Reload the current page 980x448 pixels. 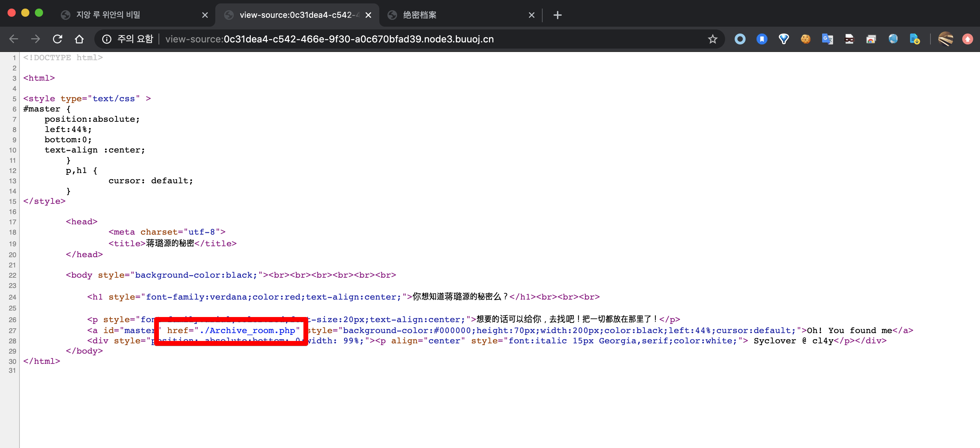point(57,39)
